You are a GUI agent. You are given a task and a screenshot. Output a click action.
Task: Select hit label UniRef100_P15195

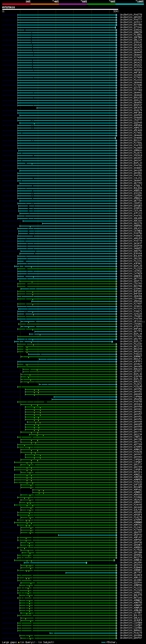pos(131,387)
